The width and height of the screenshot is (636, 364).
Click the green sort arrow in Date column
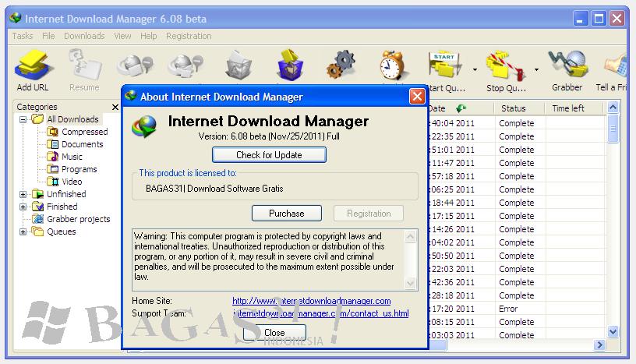461,108
